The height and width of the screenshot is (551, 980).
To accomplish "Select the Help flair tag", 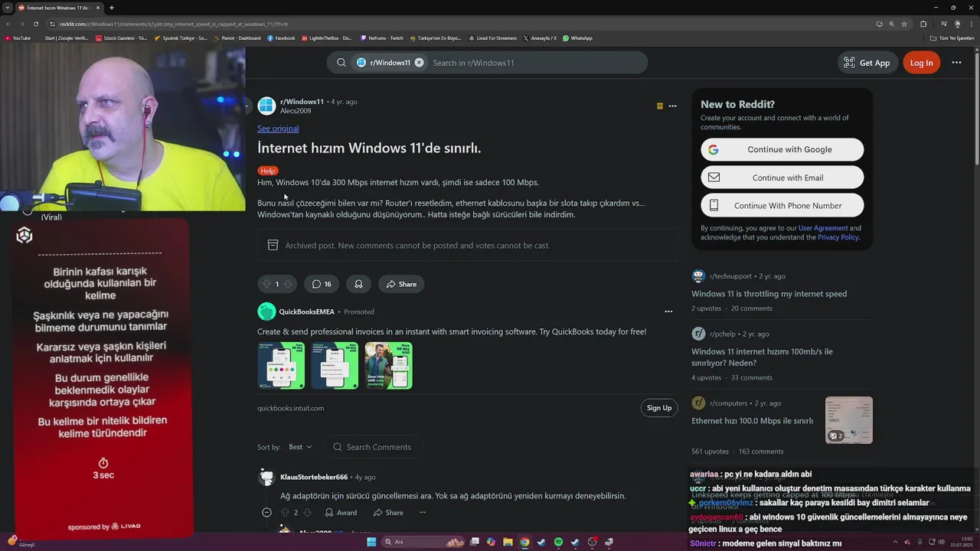I will point(268,171).
